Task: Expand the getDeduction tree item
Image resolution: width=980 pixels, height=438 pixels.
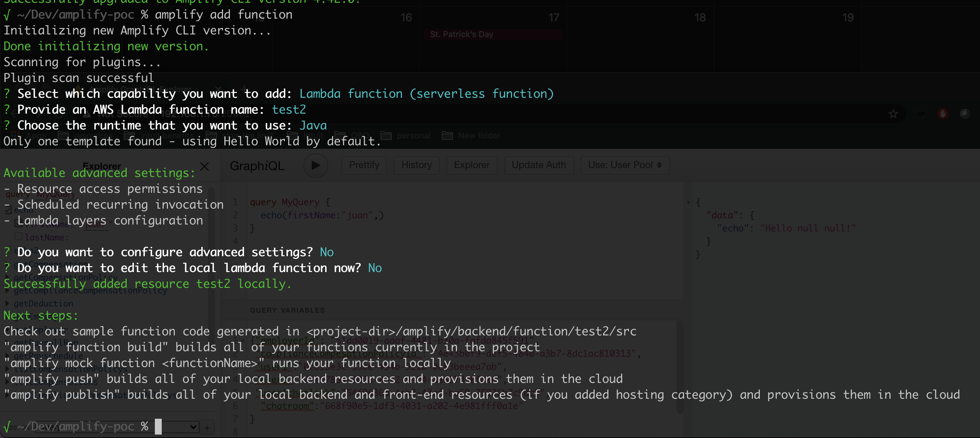Action: point(7,303)
